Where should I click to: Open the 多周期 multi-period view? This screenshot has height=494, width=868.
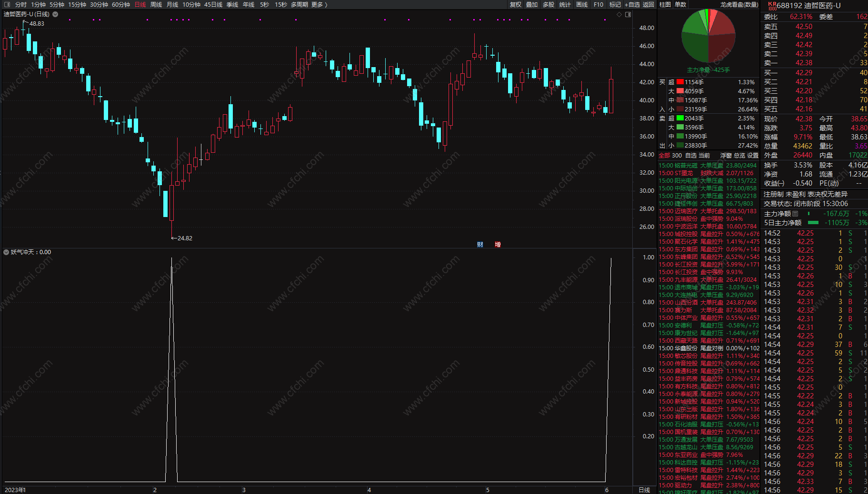point(299,4)
